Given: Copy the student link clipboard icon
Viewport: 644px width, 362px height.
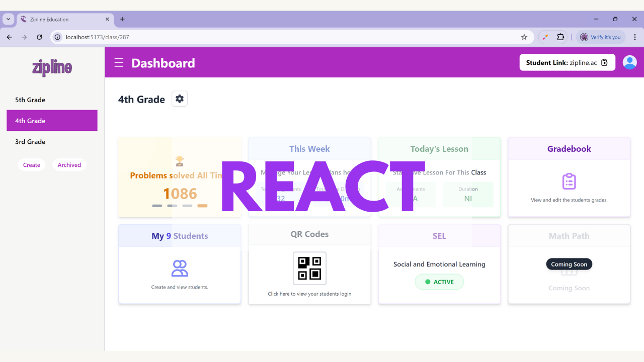Looking at the screenshot, I should (x=605, y=62).
